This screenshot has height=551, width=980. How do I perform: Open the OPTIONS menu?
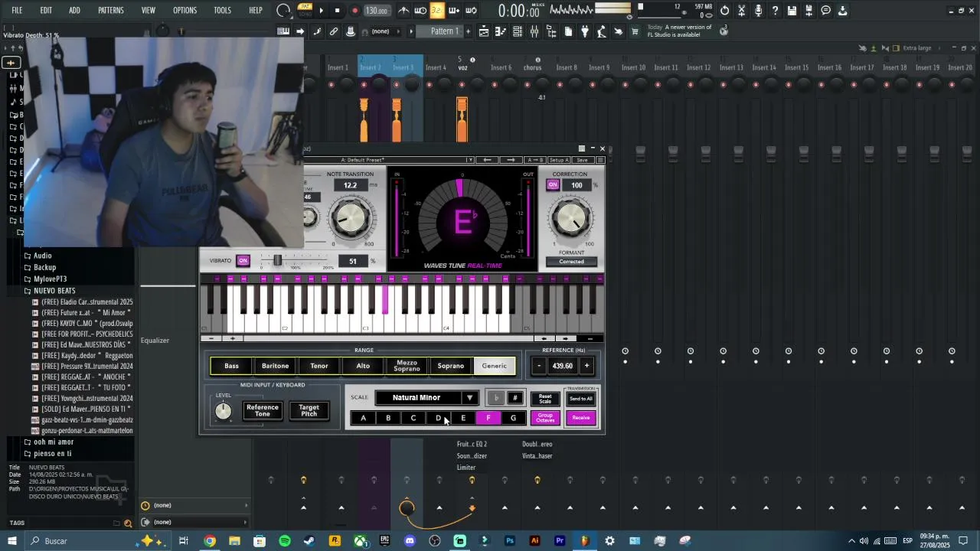[185, 11]
